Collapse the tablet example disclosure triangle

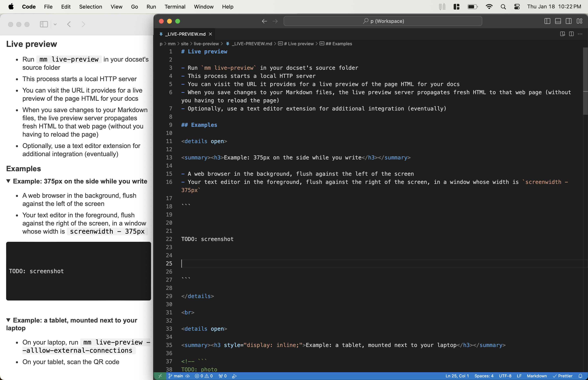pyautogui.click(x=8, y=320)
